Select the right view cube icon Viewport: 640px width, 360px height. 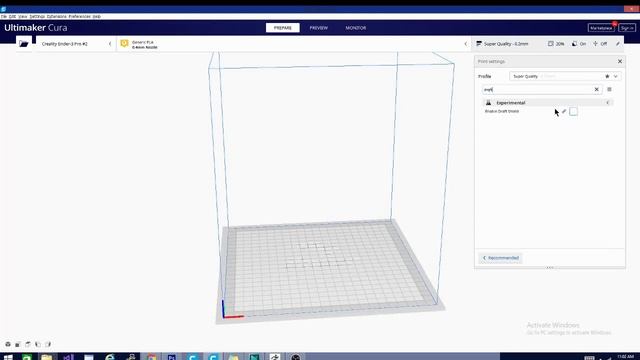[48, 344]
